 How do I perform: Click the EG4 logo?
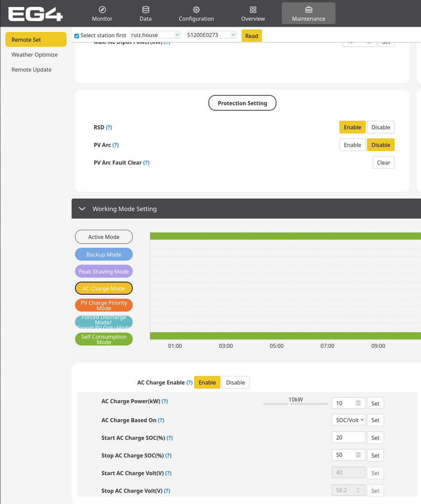36,14
